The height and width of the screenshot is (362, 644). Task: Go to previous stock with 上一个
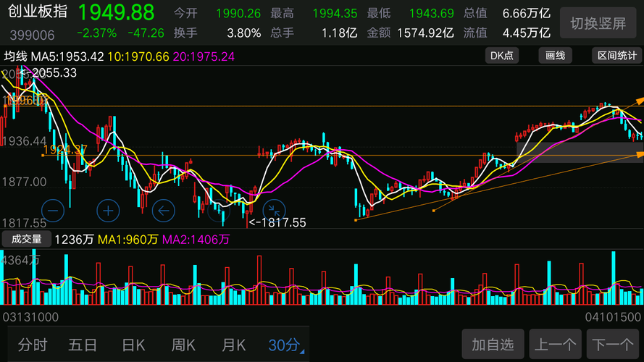pos(556,344)
